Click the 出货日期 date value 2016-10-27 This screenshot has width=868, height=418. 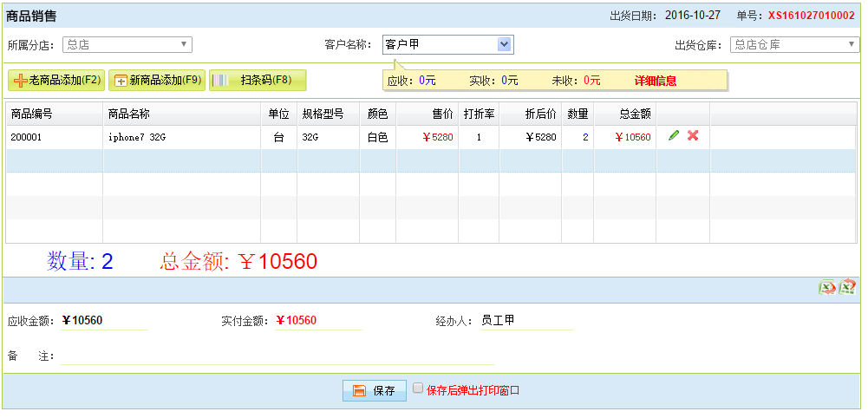[x=695, y=15]
